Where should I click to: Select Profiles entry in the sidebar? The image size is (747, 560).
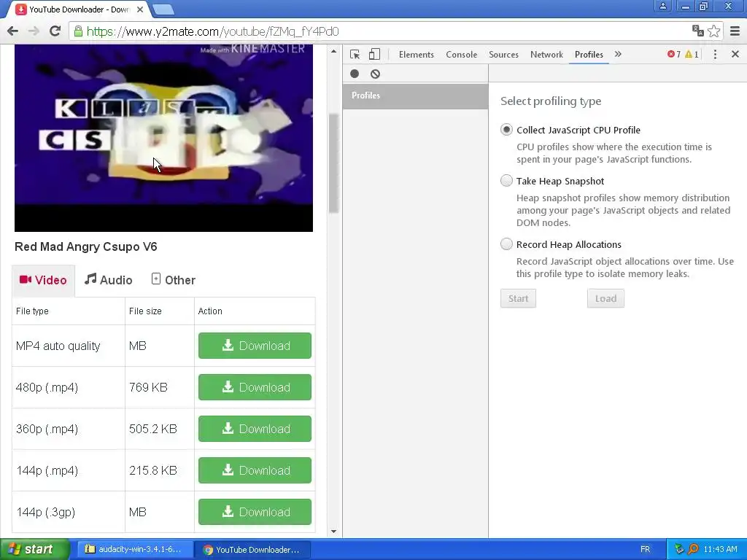point(415,96)
